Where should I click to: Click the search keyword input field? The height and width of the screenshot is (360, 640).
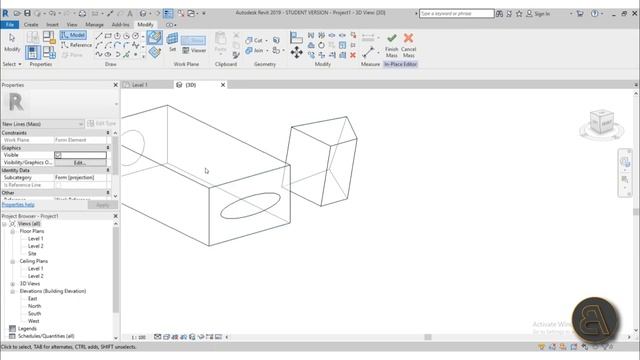[x=456, y=13]
